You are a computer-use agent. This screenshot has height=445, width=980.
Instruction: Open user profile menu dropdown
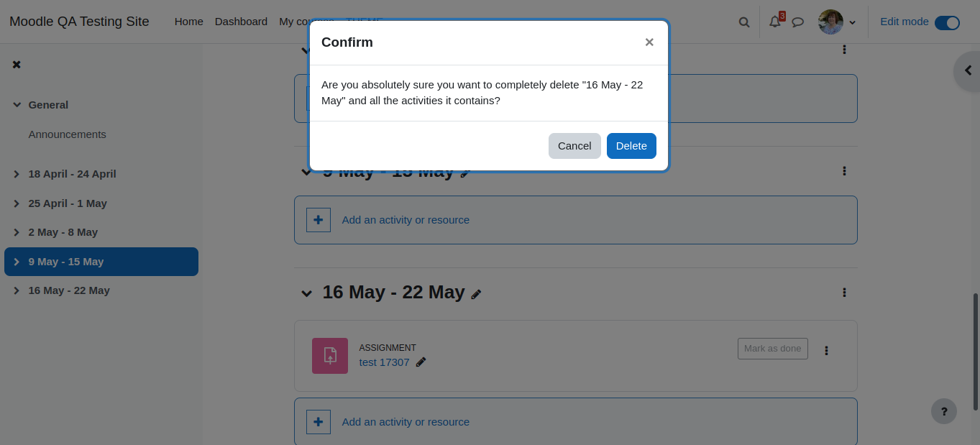837,22
